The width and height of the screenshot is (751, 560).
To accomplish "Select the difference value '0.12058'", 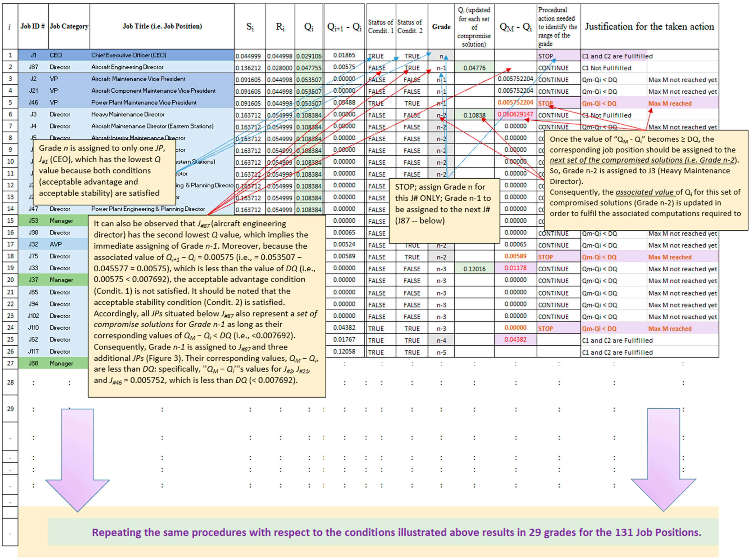I will click(344, 352).
